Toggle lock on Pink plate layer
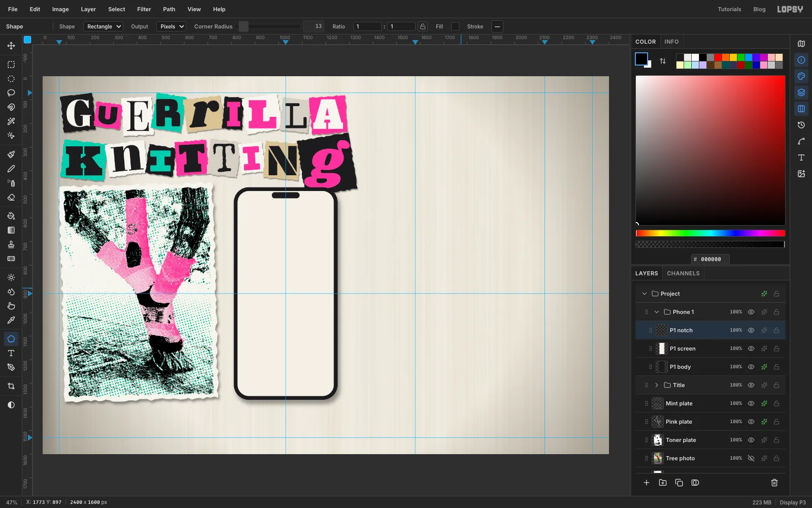The image size is (812, 508). (776, 422)
